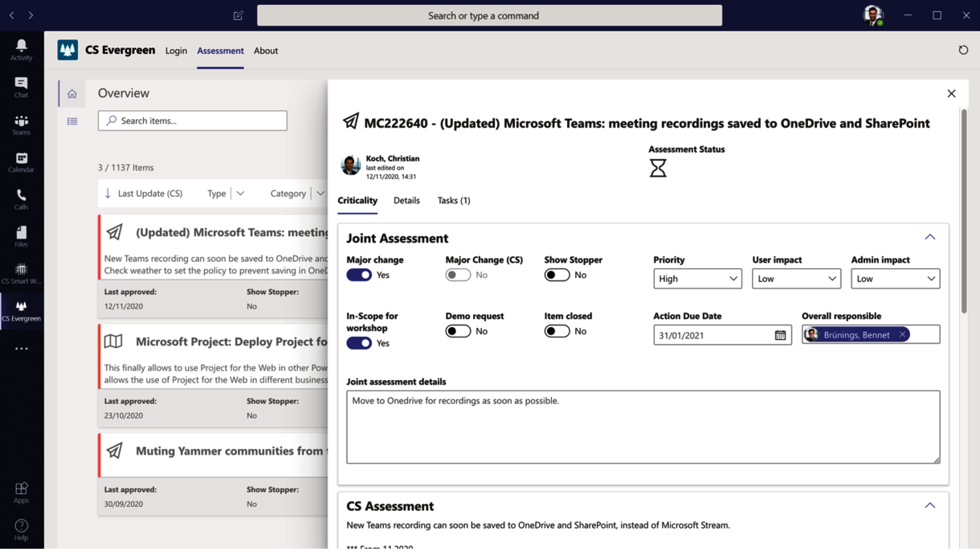The image size is (980, 552).
Task: Click the MC222640 panel title text
Action: point(647,123)
